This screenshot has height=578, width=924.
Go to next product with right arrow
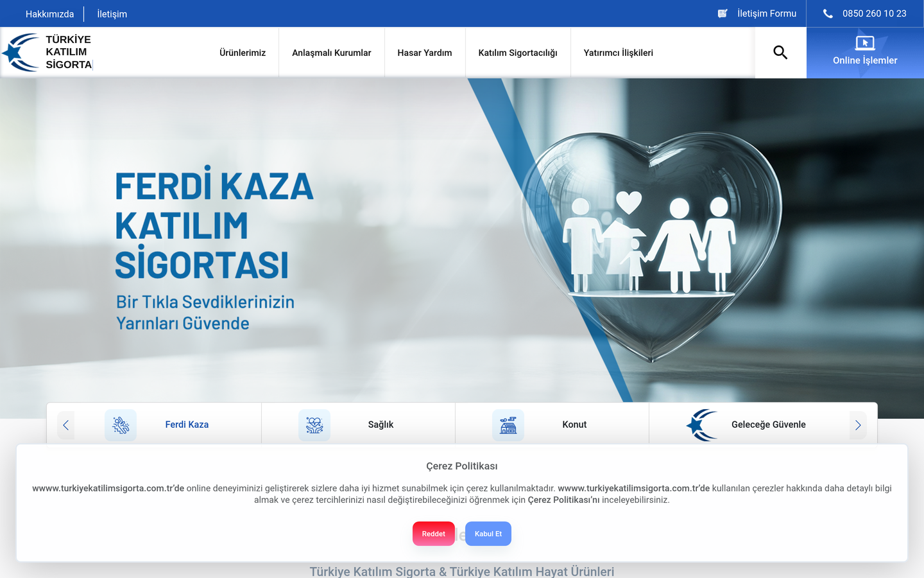858,425
